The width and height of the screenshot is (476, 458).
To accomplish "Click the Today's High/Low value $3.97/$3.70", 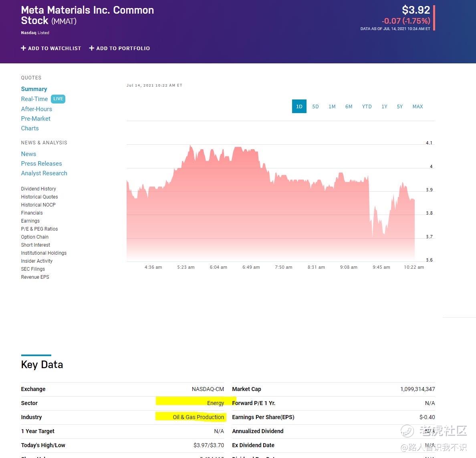I will point(209,445).
